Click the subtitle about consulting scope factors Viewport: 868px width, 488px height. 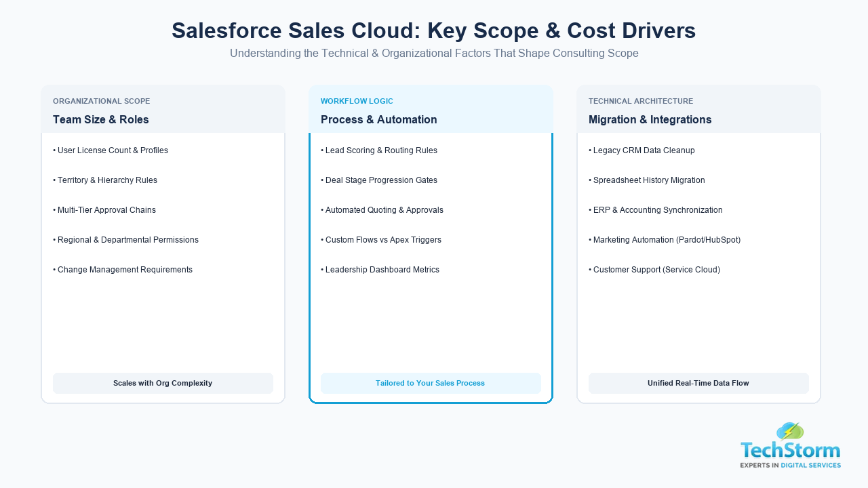[x=434, y=53]
